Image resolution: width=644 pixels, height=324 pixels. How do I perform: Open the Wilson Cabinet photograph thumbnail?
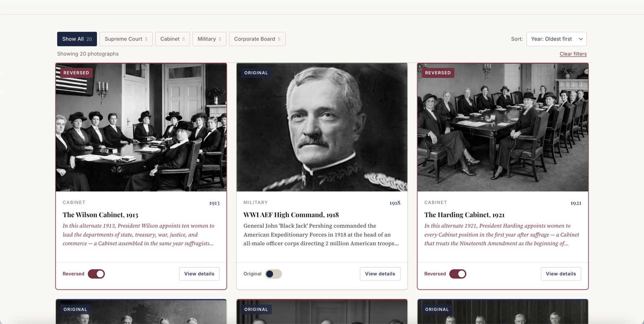point(141,127)
